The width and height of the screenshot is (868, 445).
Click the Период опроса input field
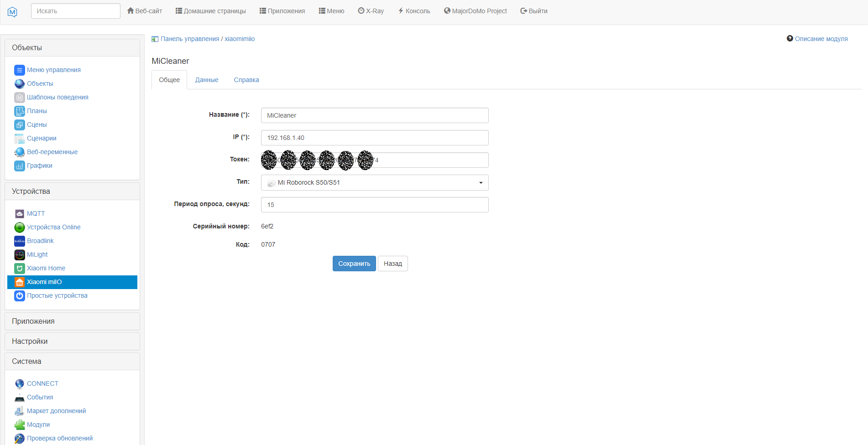(375, 205)
